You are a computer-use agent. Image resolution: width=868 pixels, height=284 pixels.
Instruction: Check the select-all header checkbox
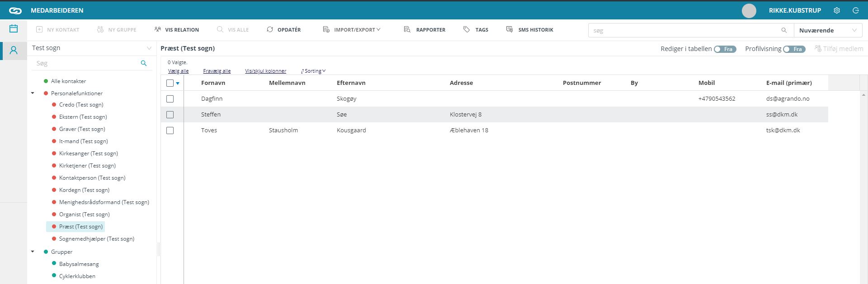pos(170,83)
